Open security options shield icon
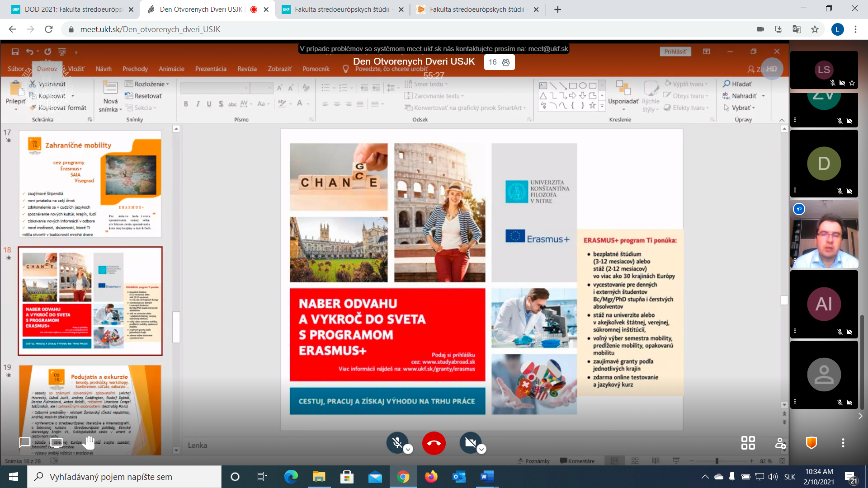The width and height of the screenshot is (868, 488). 811,443
